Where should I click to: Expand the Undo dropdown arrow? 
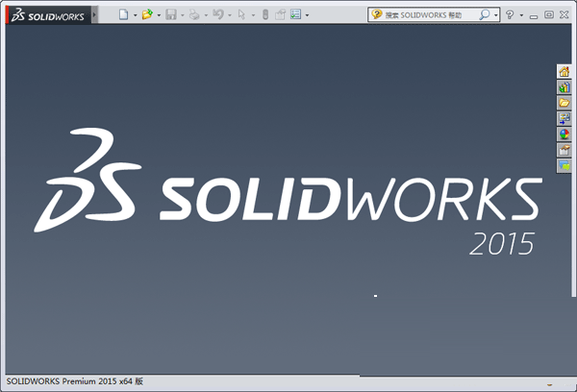coord(230,15)
